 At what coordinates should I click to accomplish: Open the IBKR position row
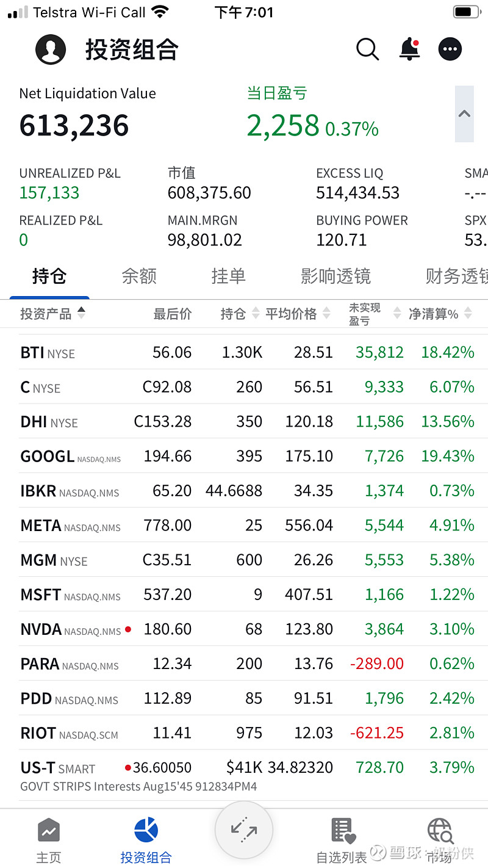pyautogui.click(x=244, y=491)
